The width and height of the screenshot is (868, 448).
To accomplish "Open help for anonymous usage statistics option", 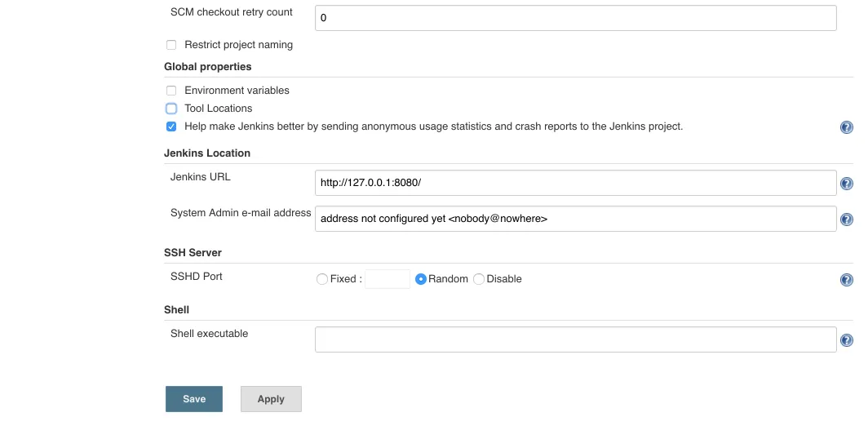I will coord(847,127).
